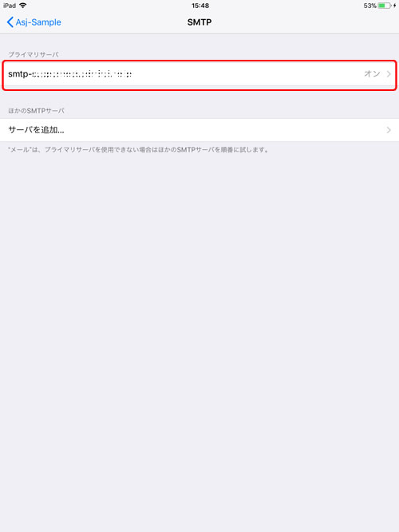Tap the blue back chevron arrow
The height and width of the screenshot is (532, 399).
coord(10,22)
